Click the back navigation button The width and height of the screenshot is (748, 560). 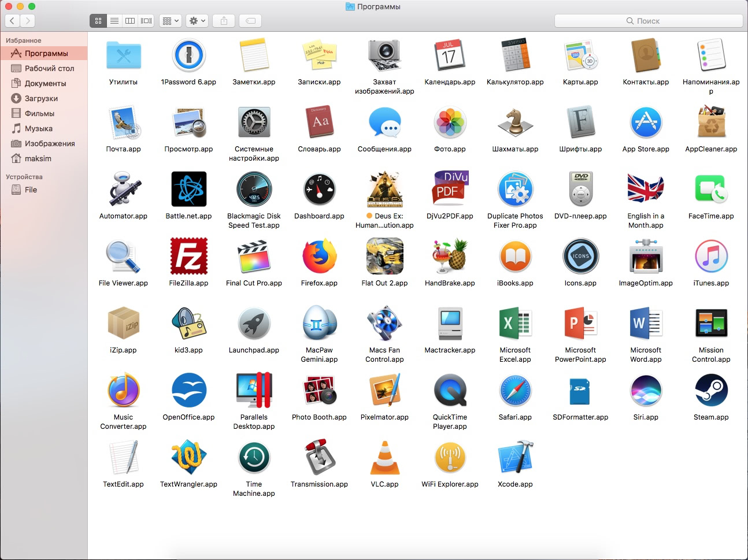pyautogui.click(x=12, y=21)
